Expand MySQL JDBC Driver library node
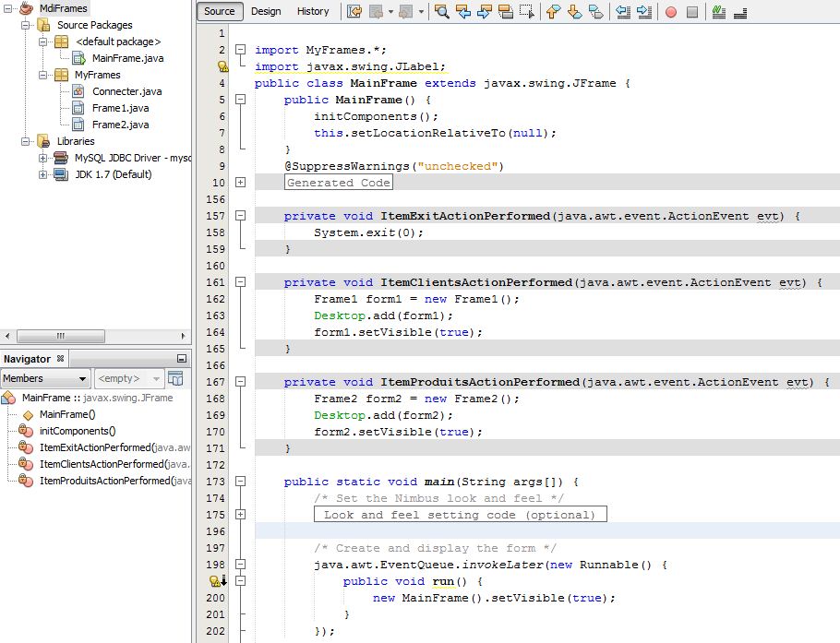Viewport: 840px width, 643px height. [42, 158]
